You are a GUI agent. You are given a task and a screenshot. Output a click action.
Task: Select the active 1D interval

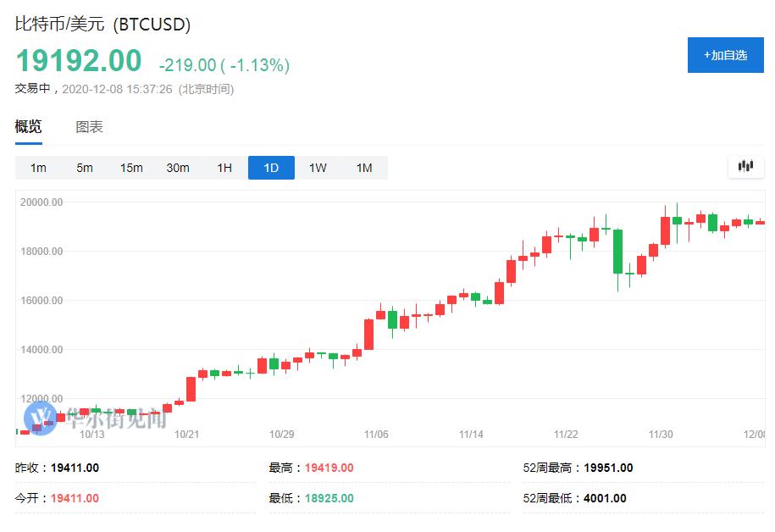pyautogui.click(x=271, y=168)
